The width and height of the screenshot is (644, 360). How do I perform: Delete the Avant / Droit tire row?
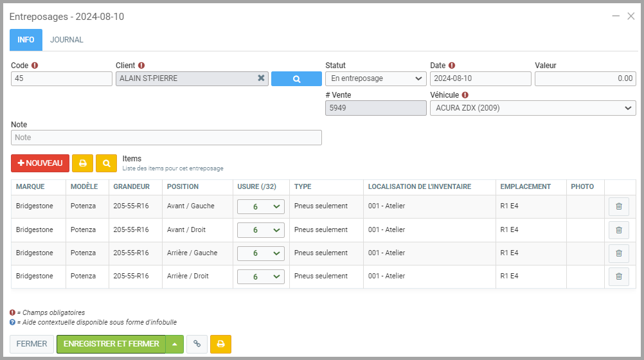pyautogui.click(x=618, y=230)
